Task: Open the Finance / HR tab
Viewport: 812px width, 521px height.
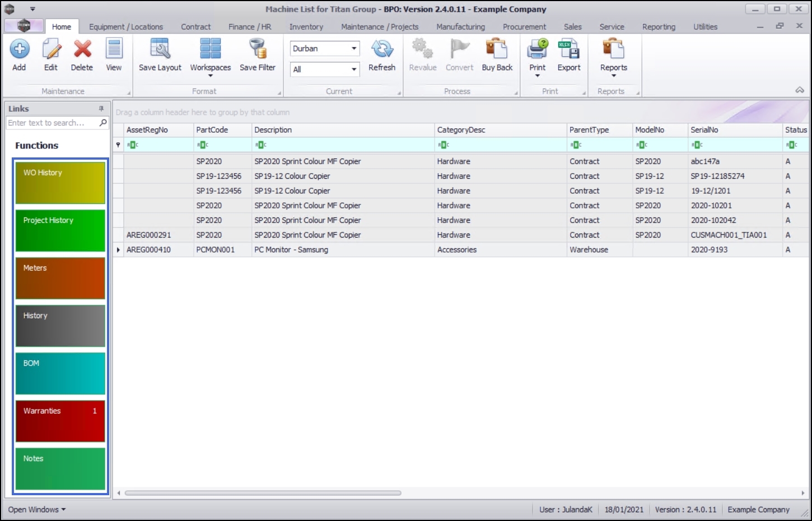Action: [250, 26]
